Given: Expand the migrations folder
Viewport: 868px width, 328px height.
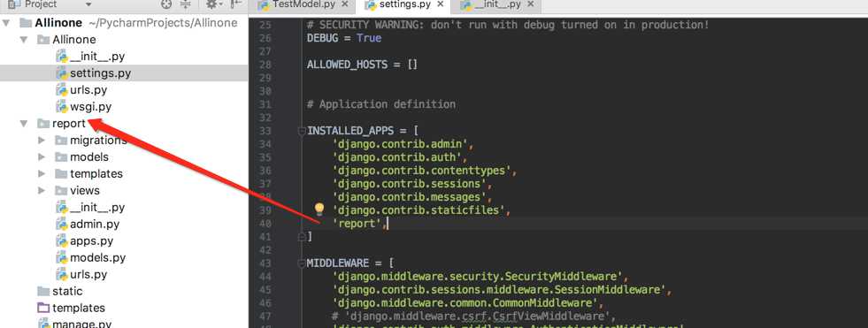Looking at the screenshot, I should pos(42,141).
